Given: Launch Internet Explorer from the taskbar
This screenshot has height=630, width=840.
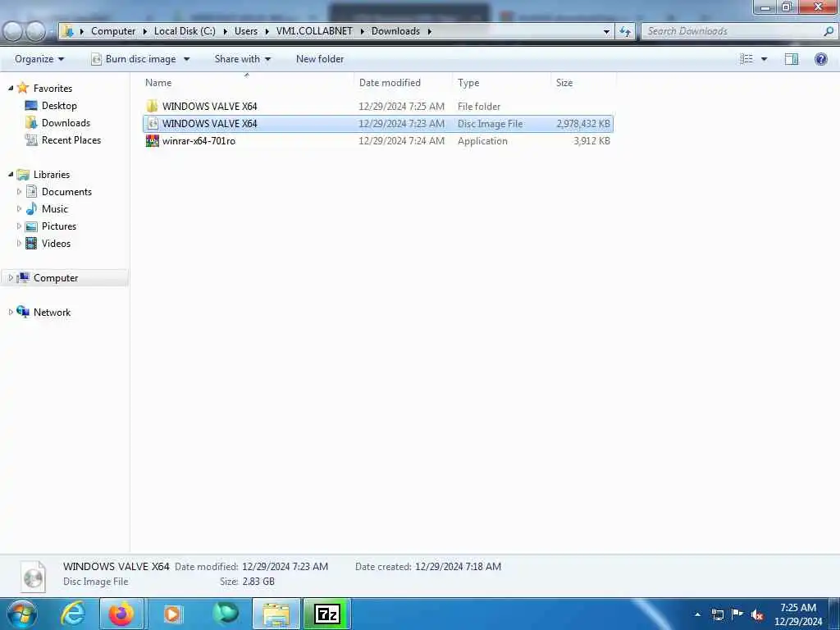Looking at the screenshot, I should [x=72, y=614].
